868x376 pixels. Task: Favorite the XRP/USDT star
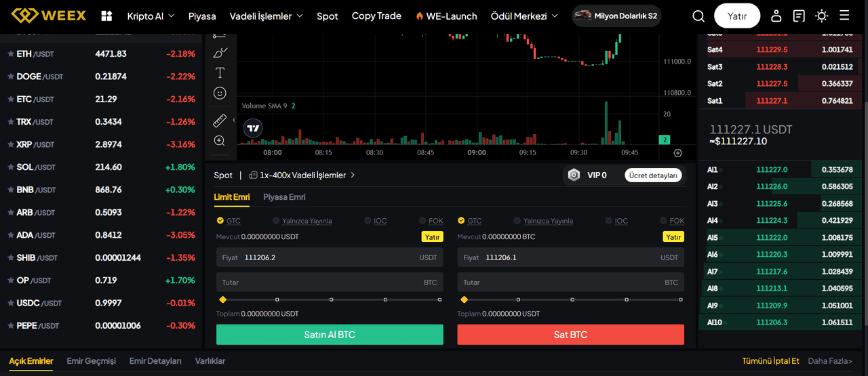pyautogui.click(x=11, y=144)
